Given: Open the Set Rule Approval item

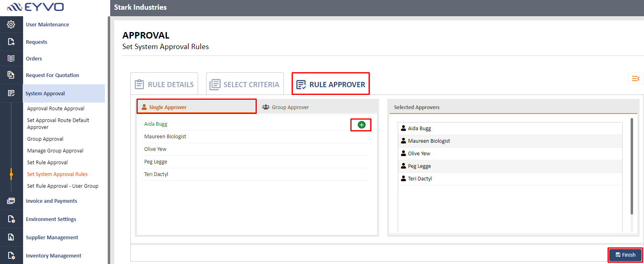Looking at the screenshot, I should click(47, 163).
